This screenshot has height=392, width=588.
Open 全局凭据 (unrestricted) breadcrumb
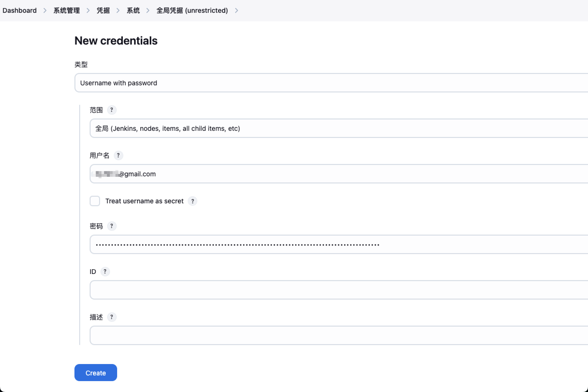(x=192, y=10)
